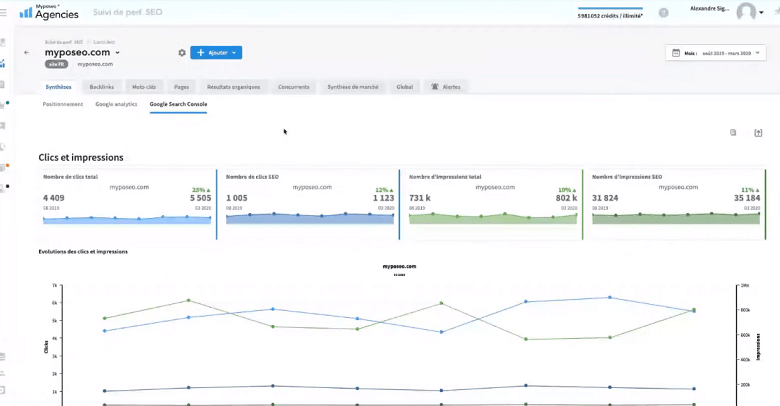Screen dimensions: 780x406
Task: Click the 11% growth indicator
Action: 751,190
